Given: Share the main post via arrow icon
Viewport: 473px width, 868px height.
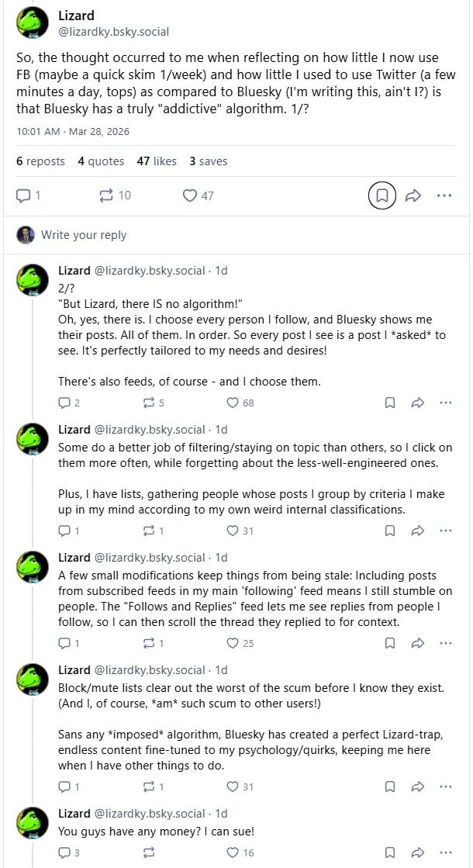Looking at the screenshot, I should pyautogui.click(x=413, y=195).
